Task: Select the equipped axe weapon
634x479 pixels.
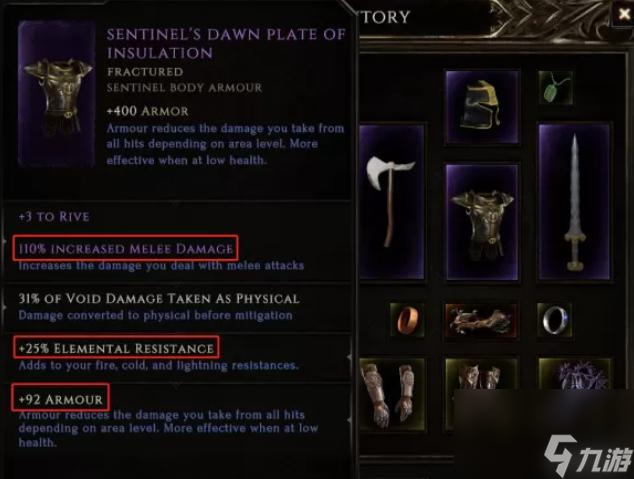Action: 392,202
